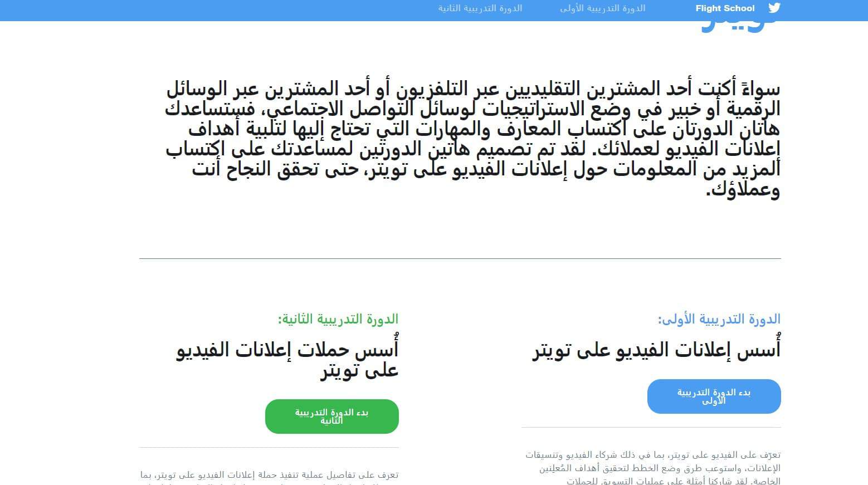
Task: Click the final word وعملاؤك. of the intro
Action: click(x=743, y=189)
